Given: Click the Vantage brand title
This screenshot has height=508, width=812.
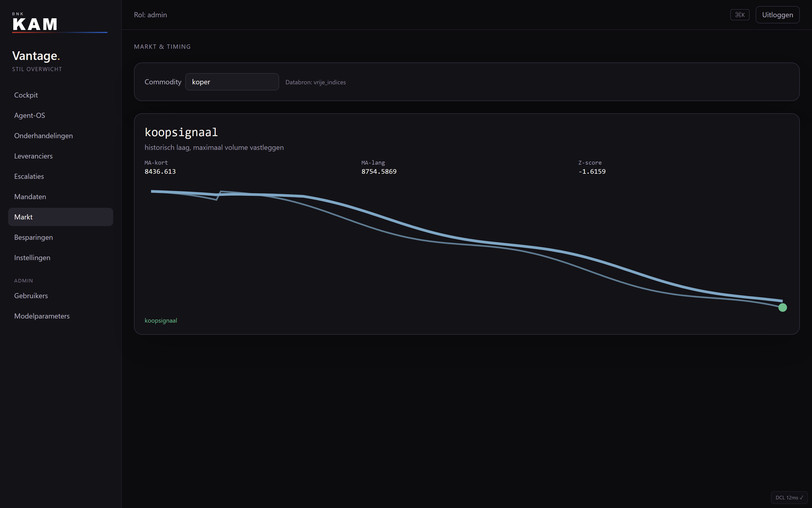Looking at the screenshot, I should pos(36,56).
